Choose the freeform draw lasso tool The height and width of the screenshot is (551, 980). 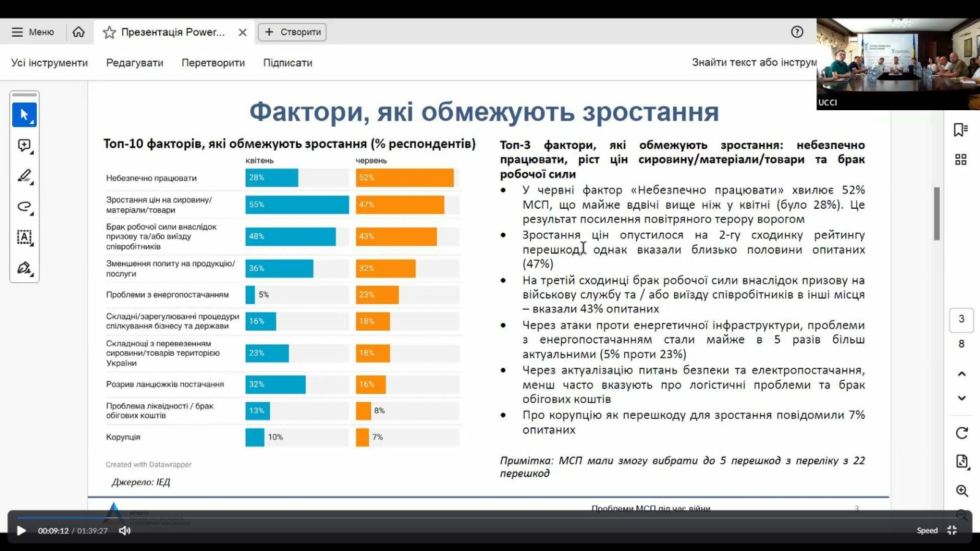point(24,207)
